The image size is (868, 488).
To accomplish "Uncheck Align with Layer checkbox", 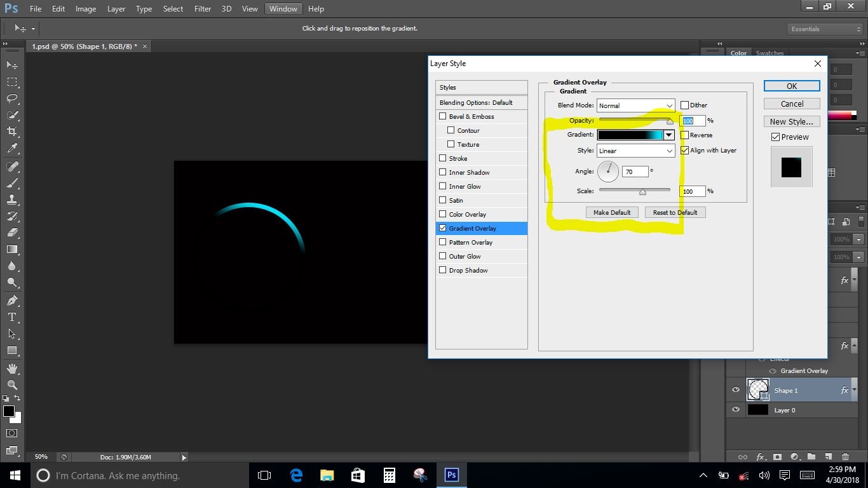I will [x=684, y=150].
